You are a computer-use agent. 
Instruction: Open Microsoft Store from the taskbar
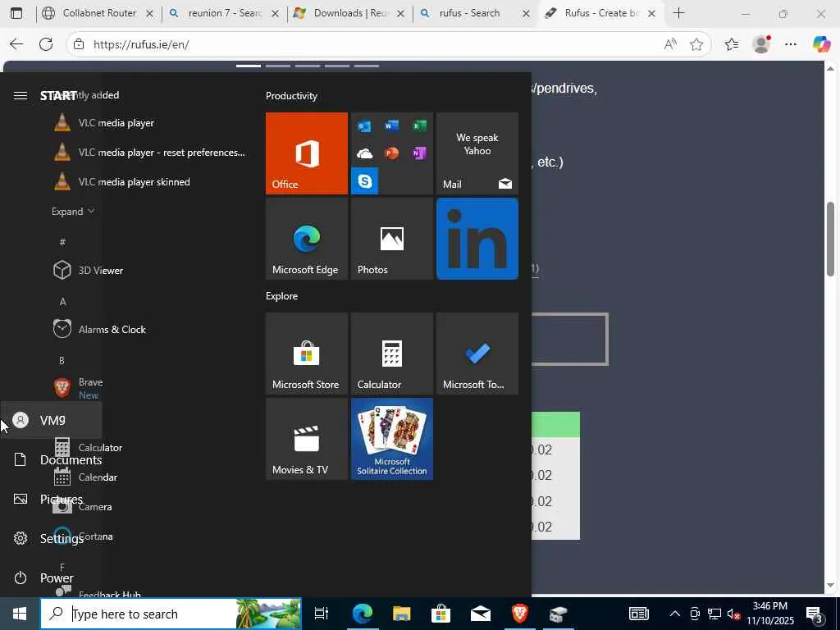[441, 614]
